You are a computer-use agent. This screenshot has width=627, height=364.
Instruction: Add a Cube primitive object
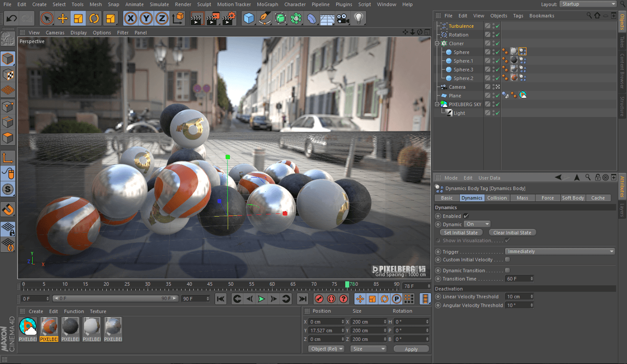[x=249, y=19]
